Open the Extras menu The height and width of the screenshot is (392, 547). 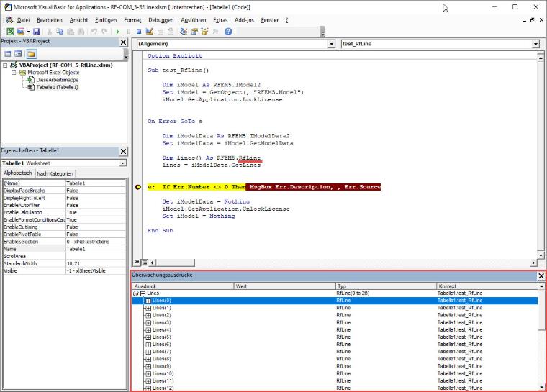pyautogui.click(x=220, y=20)
